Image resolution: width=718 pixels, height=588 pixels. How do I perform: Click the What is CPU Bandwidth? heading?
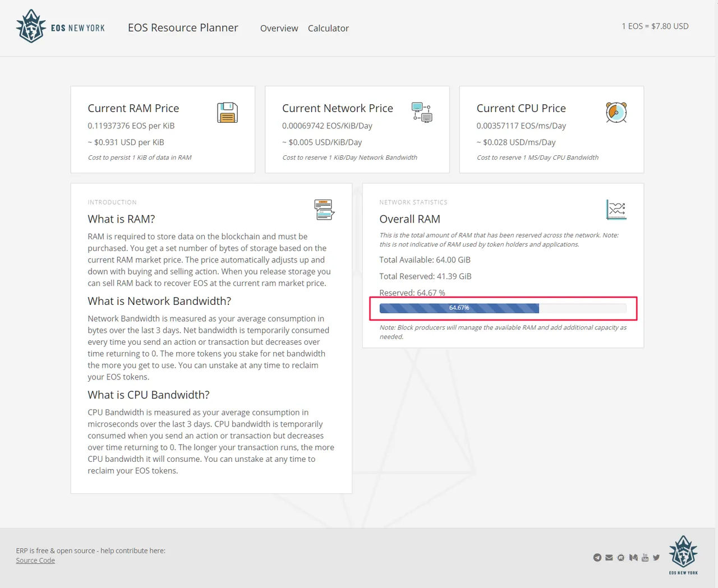coord(149,395)
